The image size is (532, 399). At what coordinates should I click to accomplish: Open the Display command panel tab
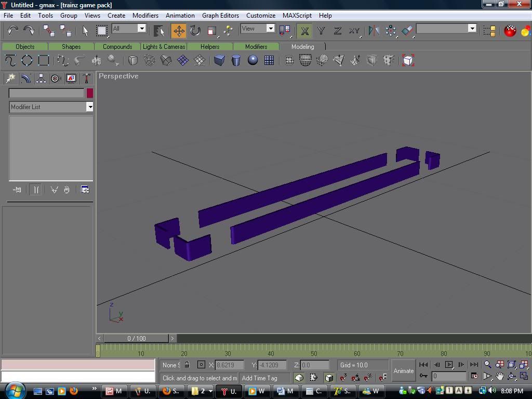[71, 78]
